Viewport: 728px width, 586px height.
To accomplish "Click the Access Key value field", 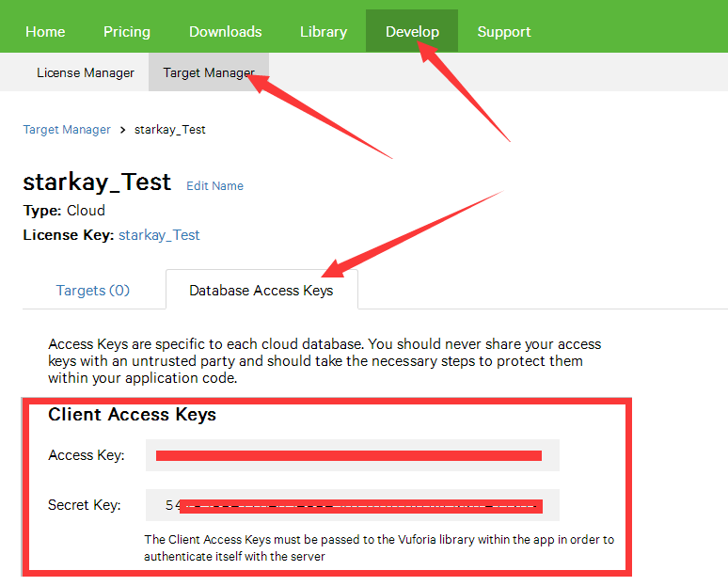I will [353, 455].
